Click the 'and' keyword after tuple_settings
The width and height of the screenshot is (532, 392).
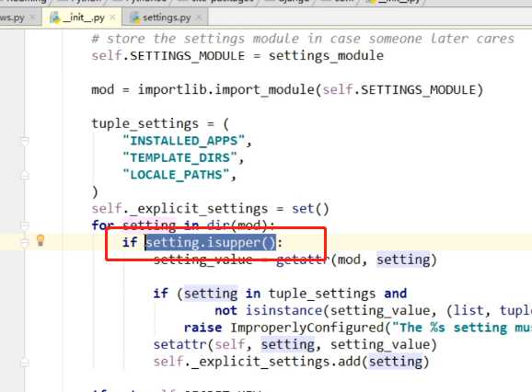pyautogui.click(x=395, y=294)
